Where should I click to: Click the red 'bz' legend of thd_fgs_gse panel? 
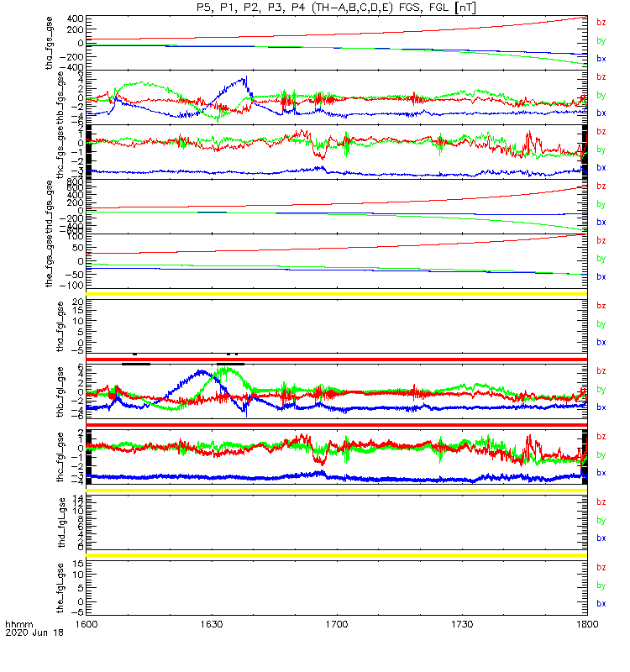(x=601, y=186)
